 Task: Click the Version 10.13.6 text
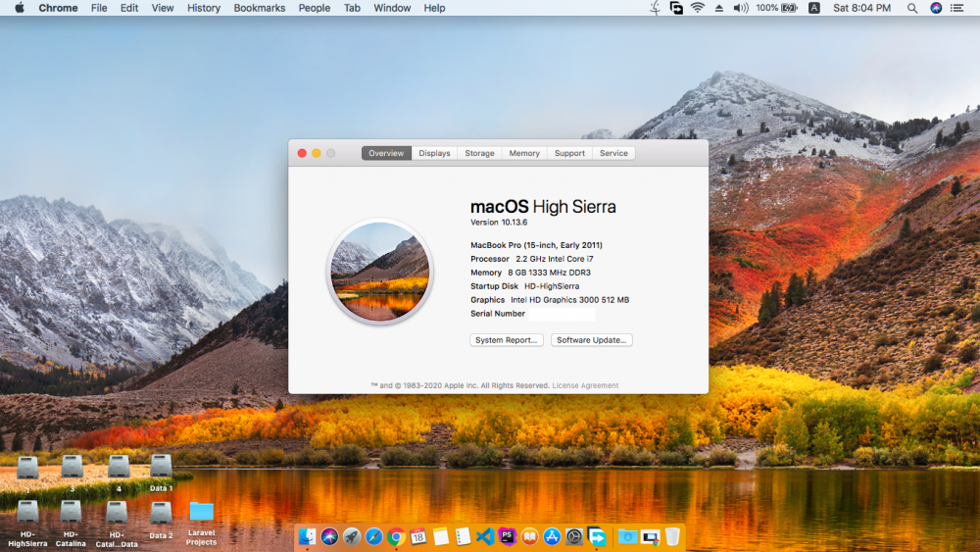(499, 223)
